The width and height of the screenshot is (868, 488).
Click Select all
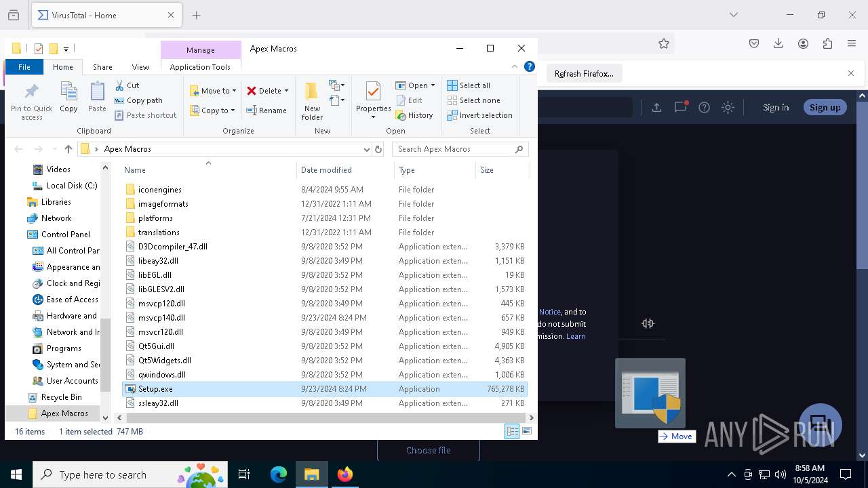(469, 85)
